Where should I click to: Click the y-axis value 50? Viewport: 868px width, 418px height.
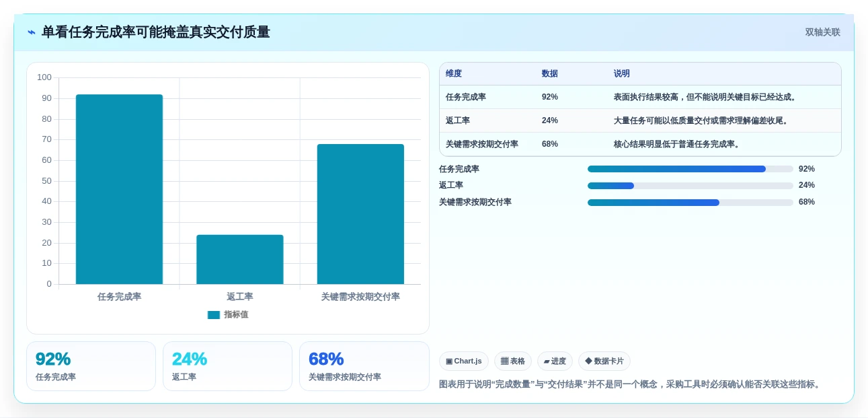[x=47, y=181]
